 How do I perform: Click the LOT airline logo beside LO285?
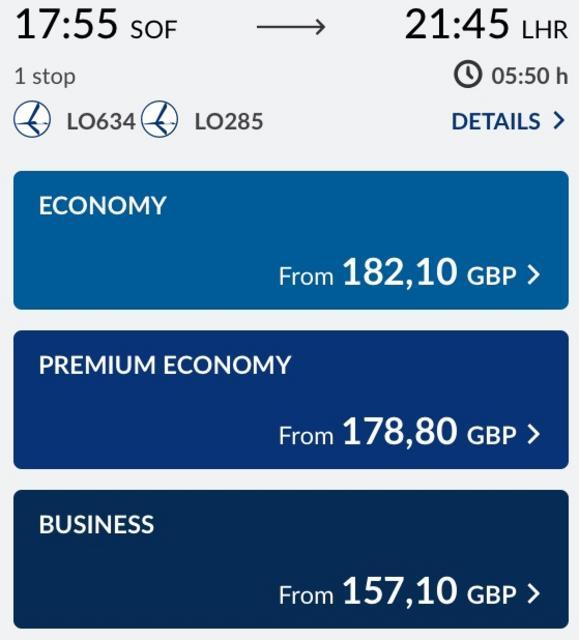point(160,119)
